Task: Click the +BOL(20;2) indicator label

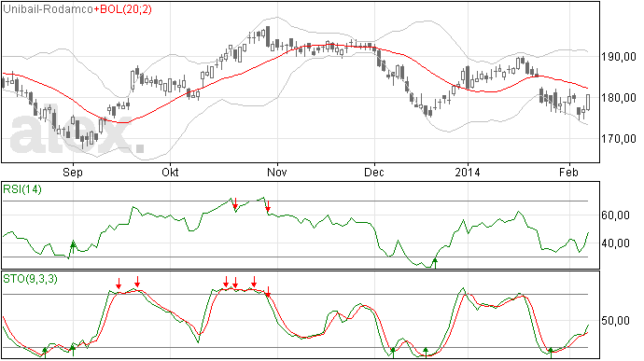Action: click(x=123, y=9)
